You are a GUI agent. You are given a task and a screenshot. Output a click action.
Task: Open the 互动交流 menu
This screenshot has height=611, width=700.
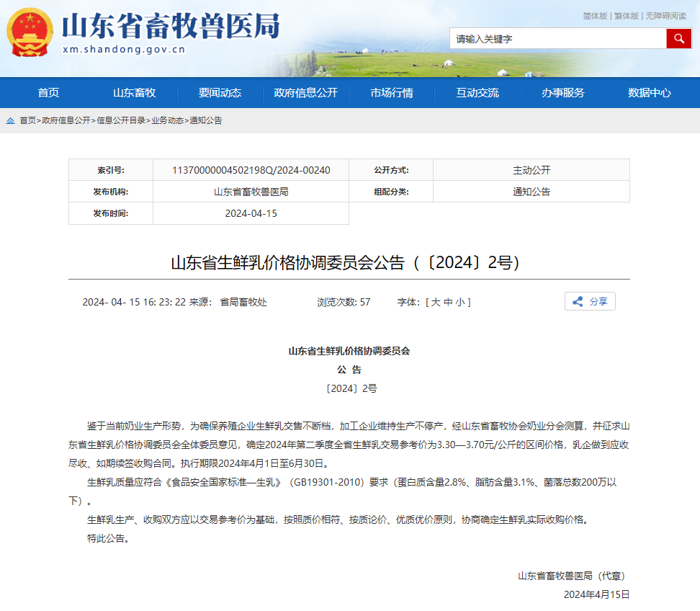click(477, 92)
